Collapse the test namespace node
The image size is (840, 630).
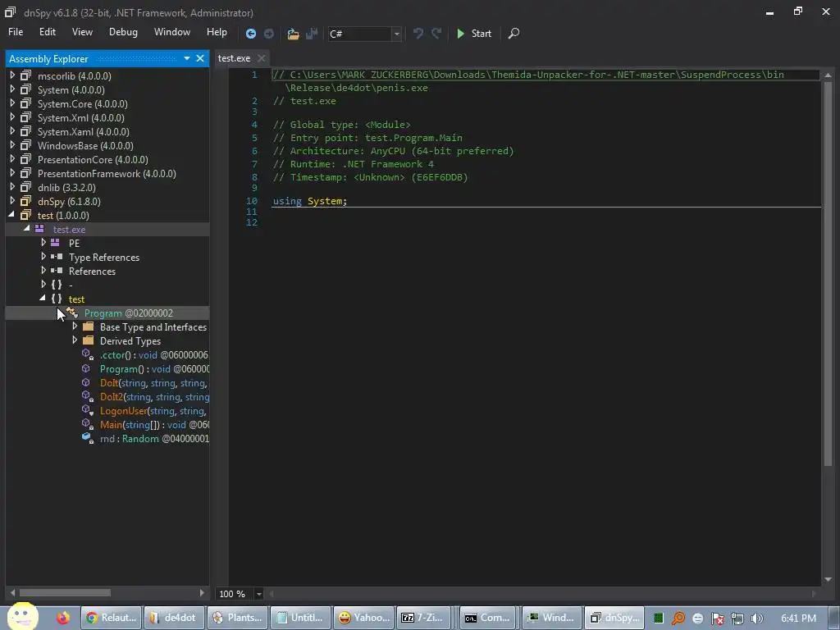[x=43, y=299]
